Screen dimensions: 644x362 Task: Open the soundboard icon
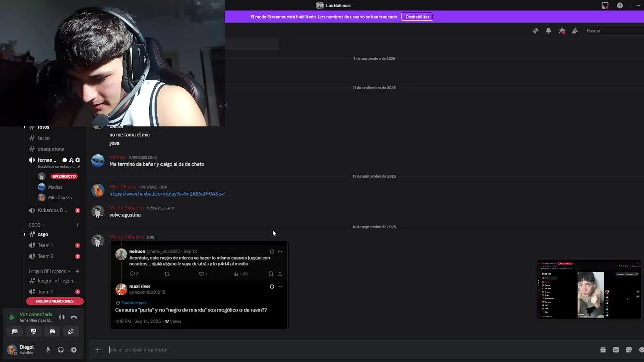pyautogui.click(x=71, y=331)
